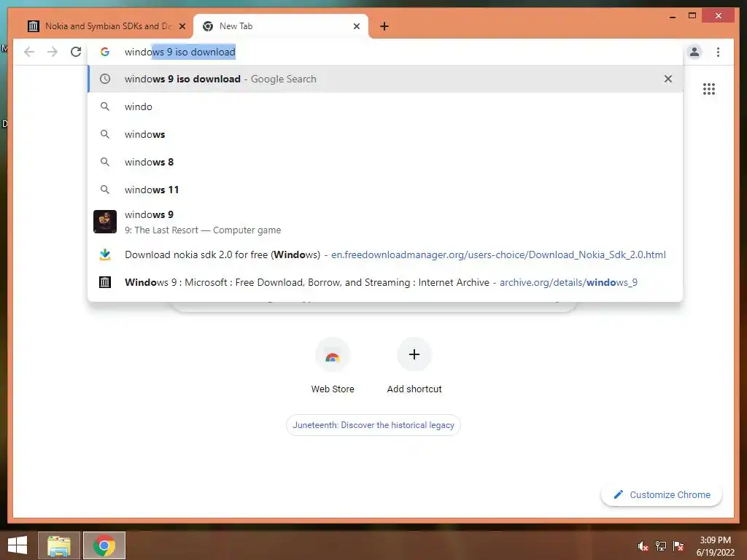The image size is (747, 560).
Task: Maximize the Chrome window
Action: (x=692, y=16)
